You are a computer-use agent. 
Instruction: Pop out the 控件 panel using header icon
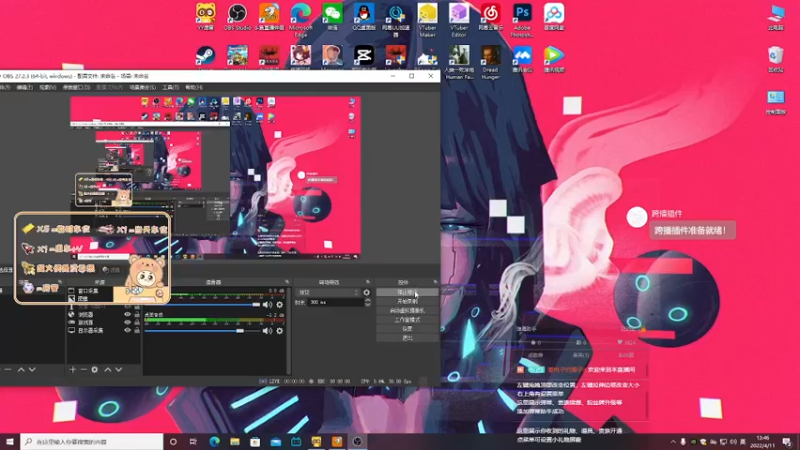pyautogui.click(x=435, y=282)
